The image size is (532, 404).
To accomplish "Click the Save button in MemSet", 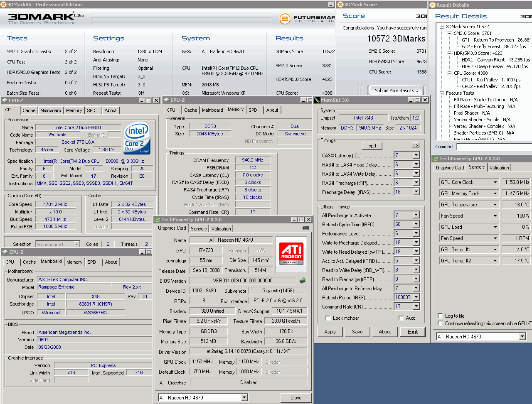I will coord(357,332).
